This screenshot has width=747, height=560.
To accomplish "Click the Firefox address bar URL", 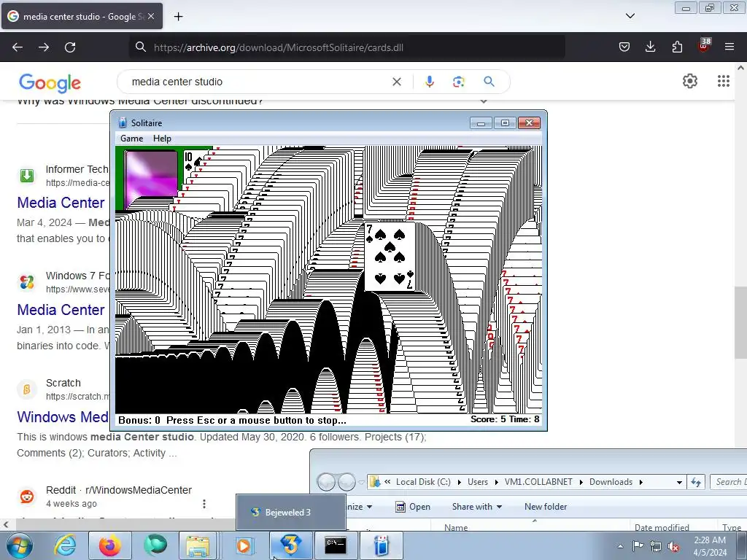I will tap(278, 47).
